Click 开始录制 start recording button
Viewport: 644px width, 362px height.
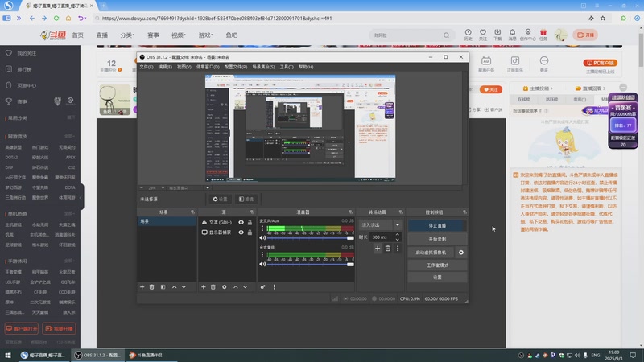pyautogui.click(x=437, y=239)
